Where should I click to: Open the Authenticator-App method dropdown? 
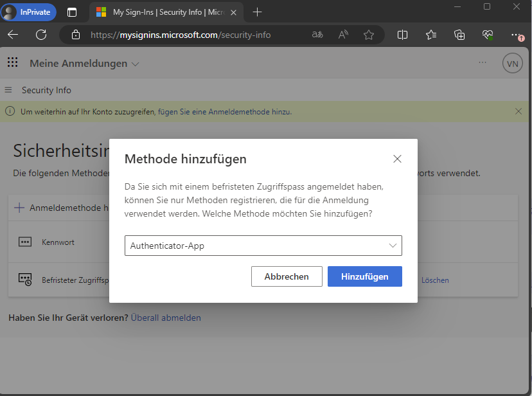(x=263, y=246)
